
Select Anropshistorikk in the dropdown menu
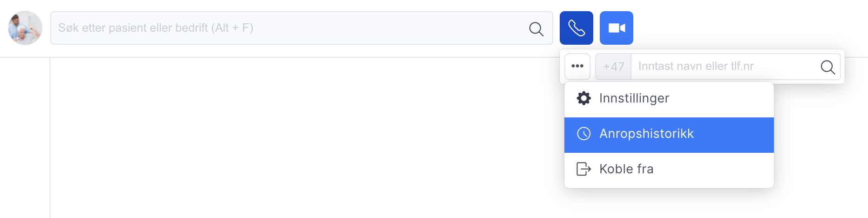point(669,135)
